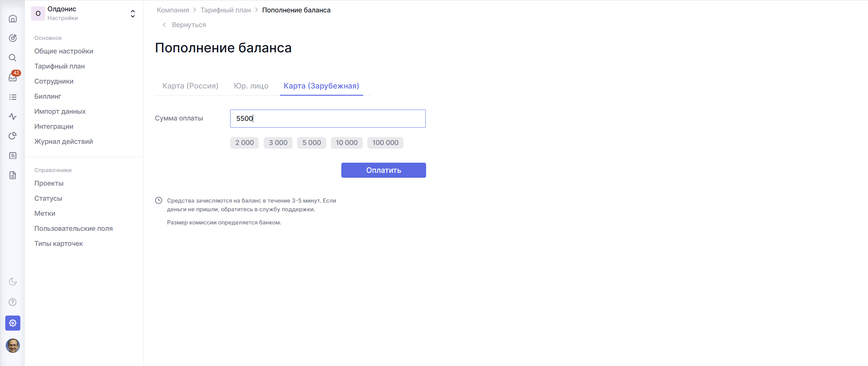Open the activity pulse icon
The image size is (868, 366).
(13, 117)
